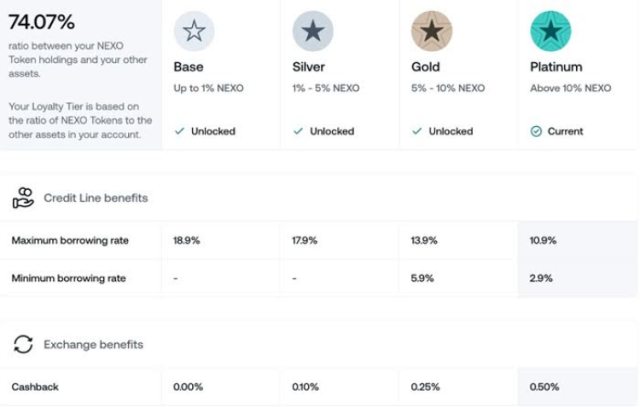This screenshot has width=640, height=407.
Task: Click the Base tier Unlocked checkmark
Action: pos(179,131)
